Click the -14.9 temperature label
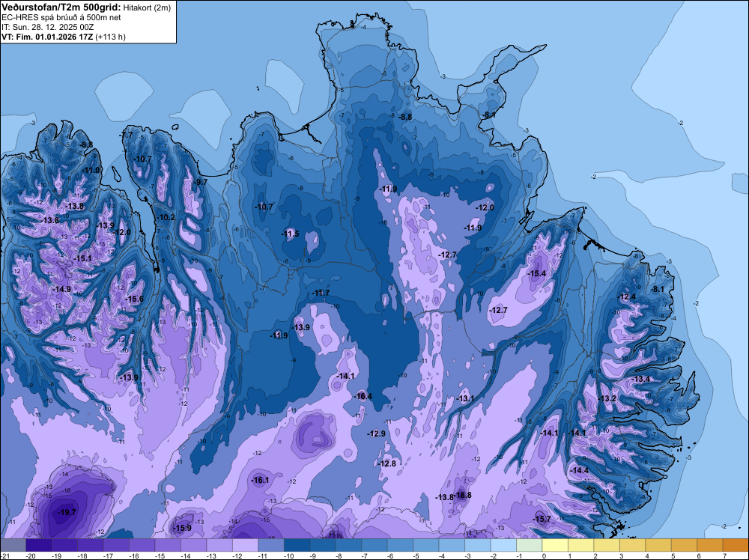The image size is (749, 560). pos(61,289)
